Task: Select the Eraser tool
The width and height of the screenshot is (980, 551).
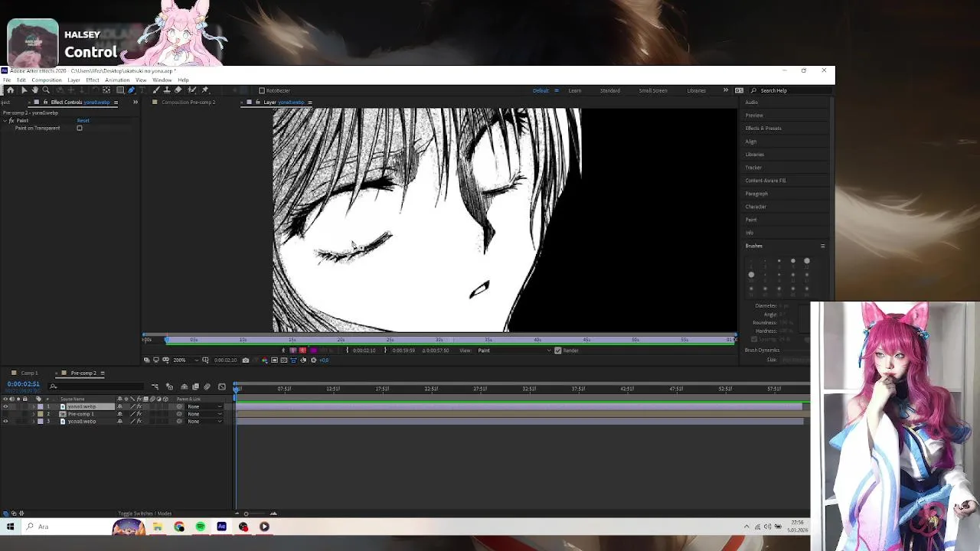Action: tap(178, 90)
